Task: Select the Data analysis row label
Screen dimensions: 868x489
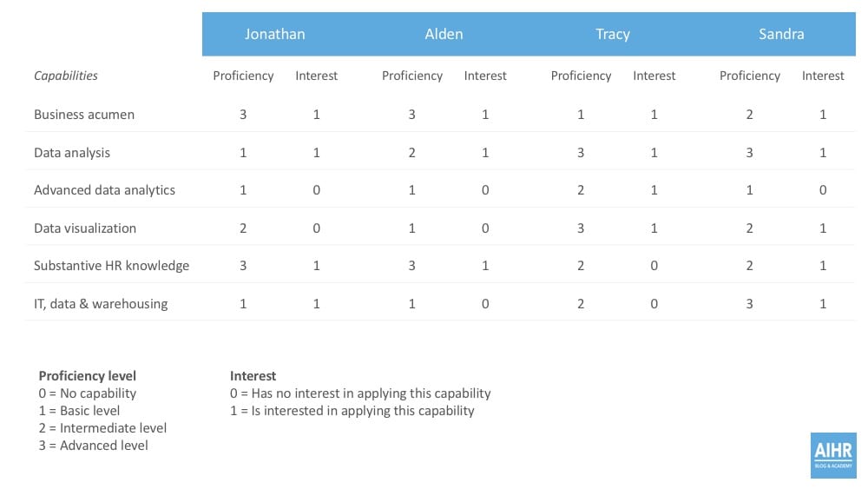Action: (x=72, y=153)
